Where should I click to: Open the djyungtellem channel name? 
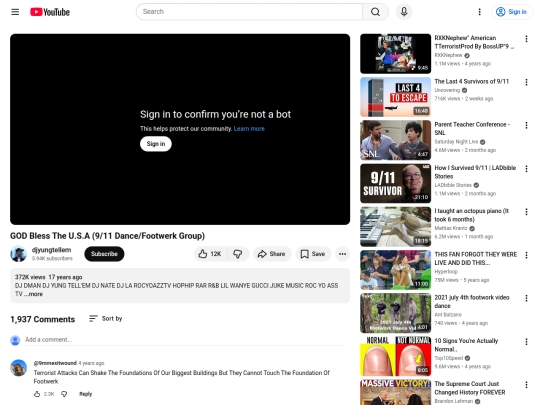coord(51,250)
